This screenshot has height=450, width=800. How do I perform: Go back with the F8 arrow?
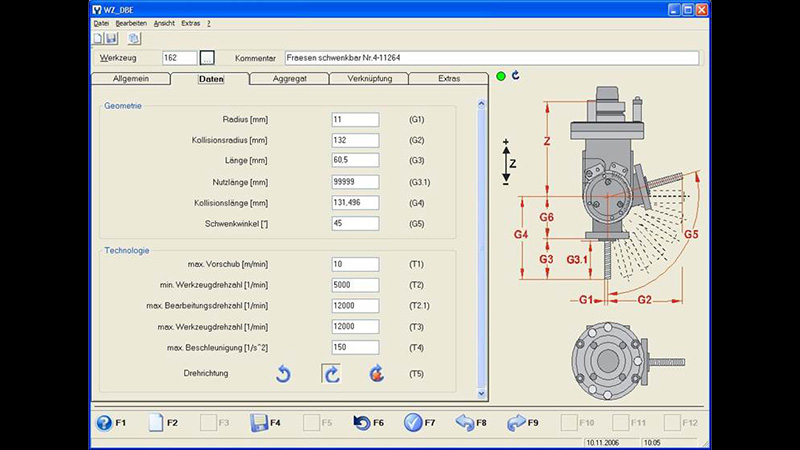465,423
